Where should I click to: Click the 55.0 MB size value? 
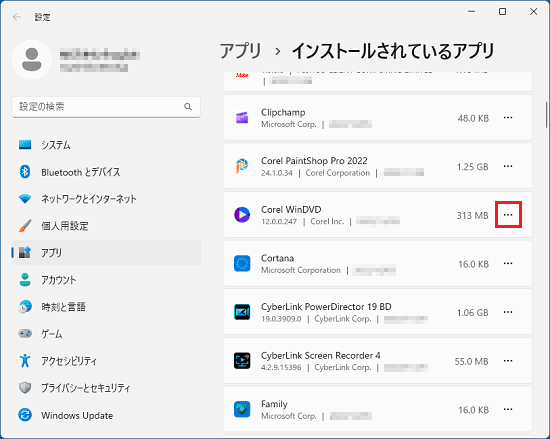pyautogui.click(x=471, y=362)
